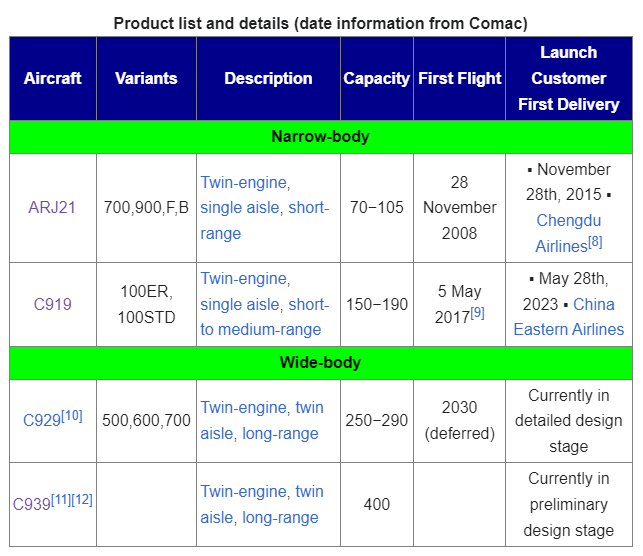This screenshot has width=643, height=556.
Task: Click 'short- to medium-range' link in C919 row
Action: pyautogui.click(x=264, y=317)
